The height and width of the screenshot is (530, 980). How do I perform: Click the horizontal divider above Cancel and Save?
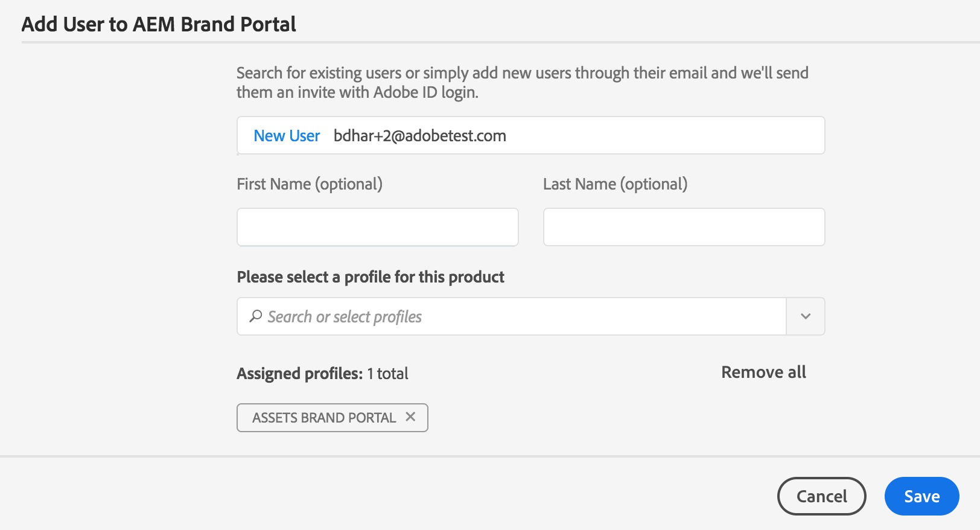pos(490,456)
